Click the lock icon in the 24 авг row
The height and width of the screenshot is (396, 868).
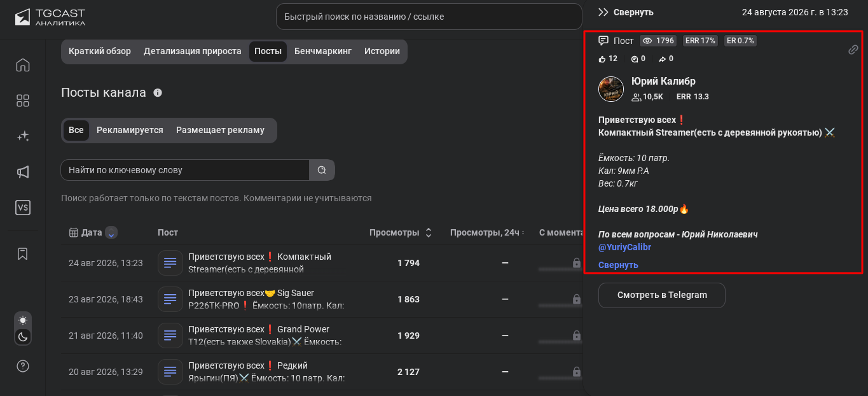coord(576,263)
